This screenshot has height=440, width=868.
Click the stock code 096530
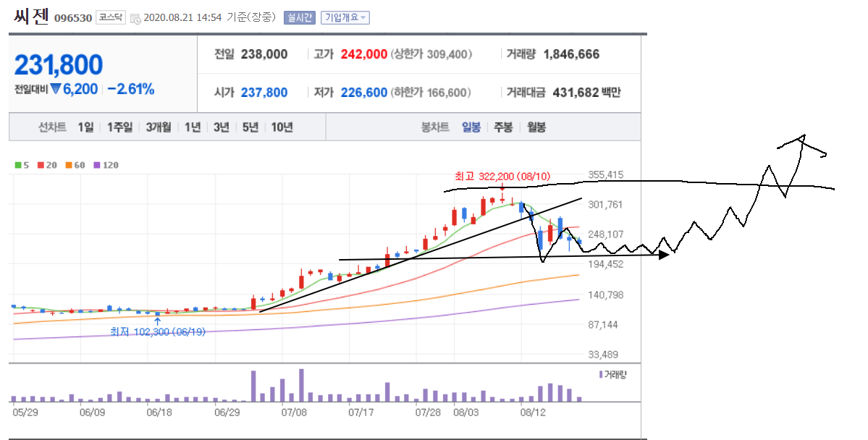coord(75,18)
